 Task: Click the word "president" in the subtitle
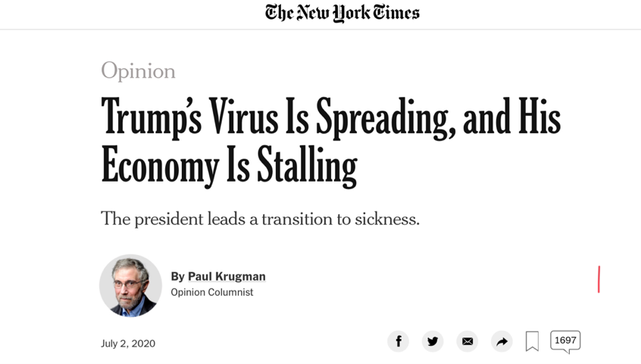[x=173, y=219]
